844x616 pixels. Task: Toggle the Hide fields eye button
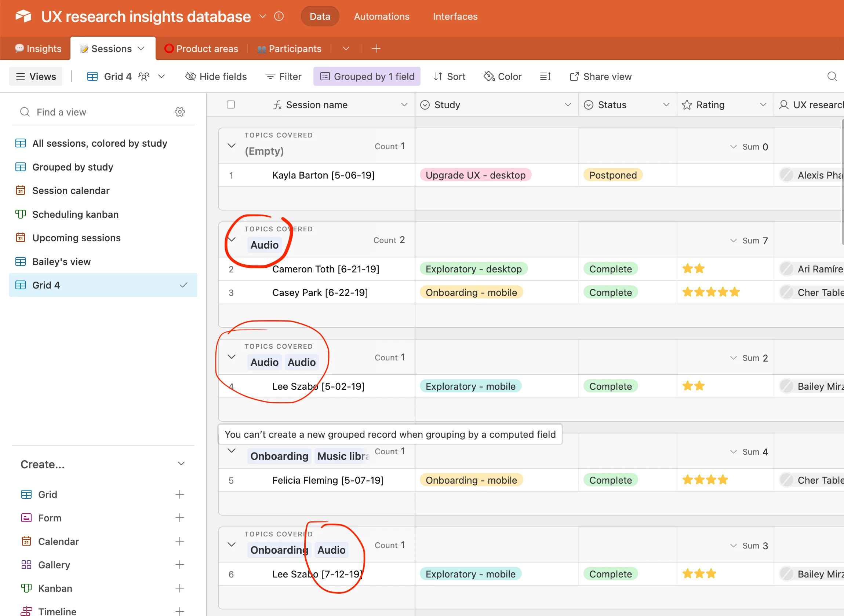coord(216,76)
